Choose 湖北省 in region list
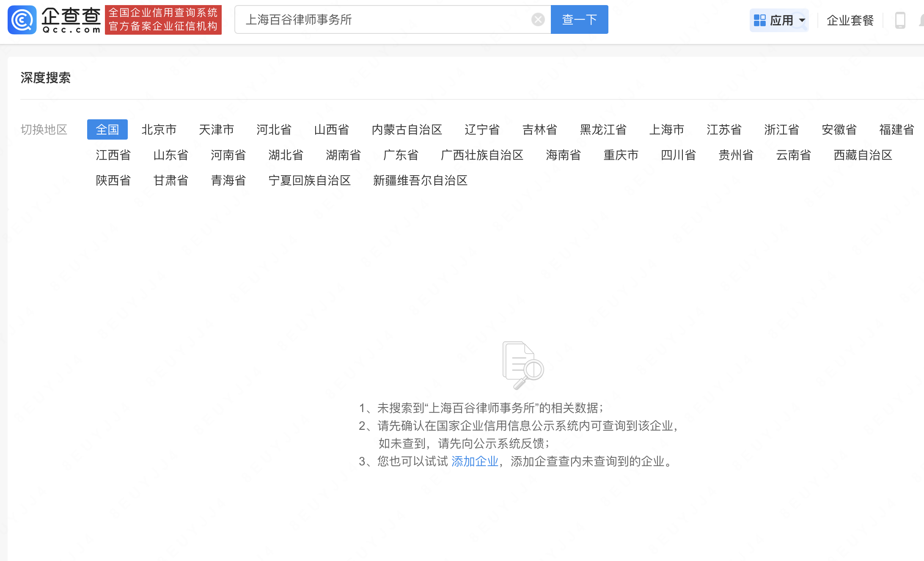The width and height of the screenshot is (924, 561). 286,155
